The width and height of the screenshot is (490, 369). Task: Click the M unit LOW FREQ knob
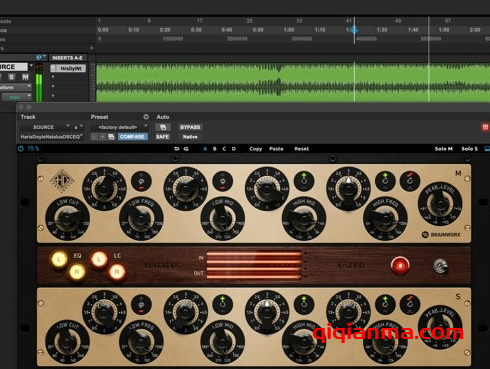pos(141,218)
